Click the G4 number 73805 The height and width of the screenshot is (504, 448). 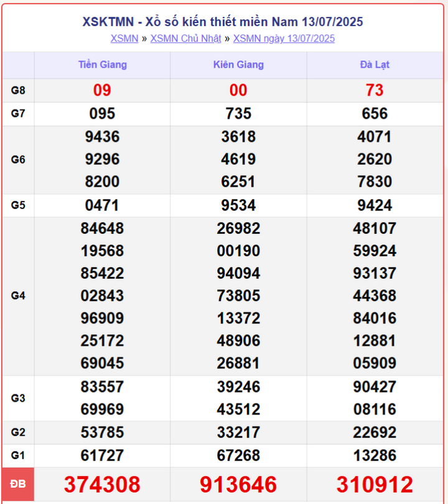(x=238, y=296)
